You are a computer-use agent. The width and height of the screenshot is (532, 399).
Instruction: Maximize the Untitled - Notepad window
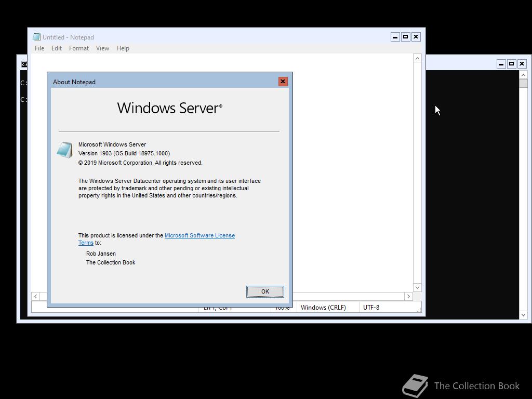coord(405,37)
